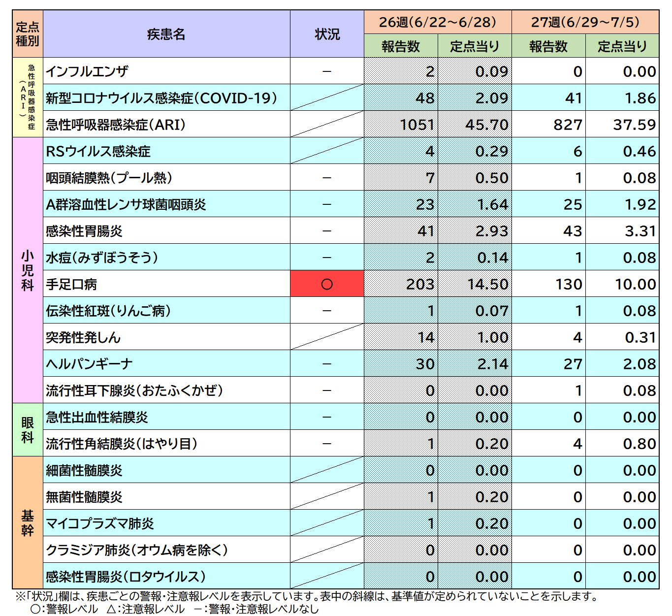Click ARI week 26 report count 1051
Viewport: 672px width, 616px height.
point(417,125)
